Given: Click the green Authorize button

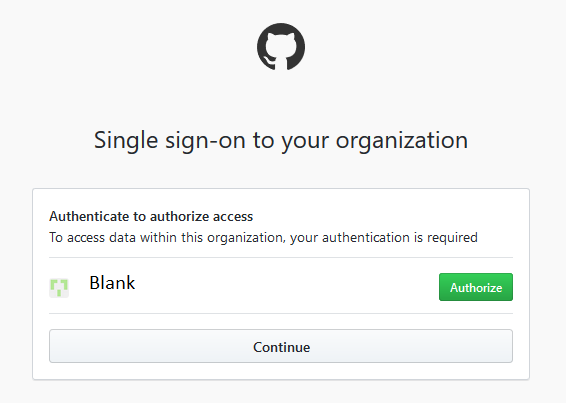Looking at the screenshot, I should pos(476,287).
